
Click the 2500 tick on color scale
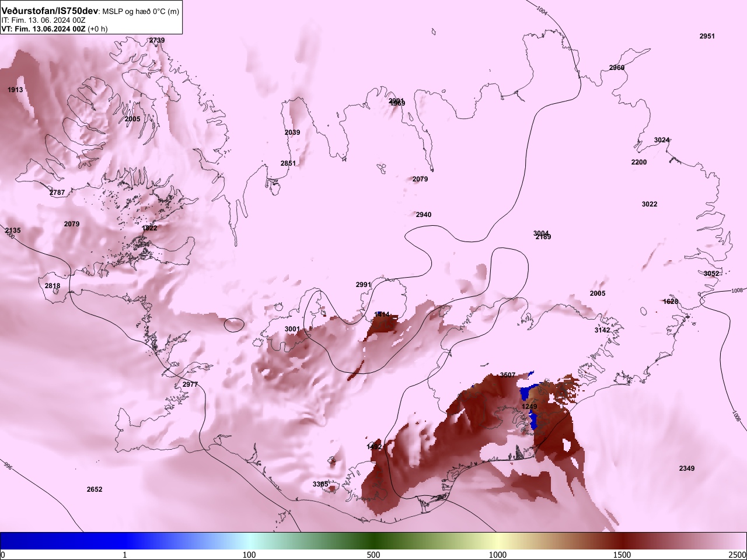click(738, 555)
